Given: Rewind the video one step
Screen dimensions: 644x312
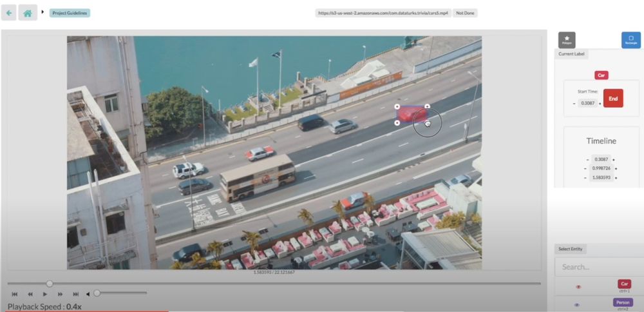Looking at the screenshot, I should point(30,294).
